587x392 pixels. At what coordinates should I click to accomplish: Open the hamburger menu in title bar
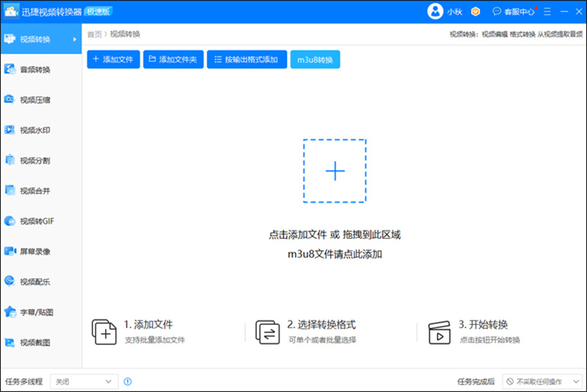click(x=547, y=11)
